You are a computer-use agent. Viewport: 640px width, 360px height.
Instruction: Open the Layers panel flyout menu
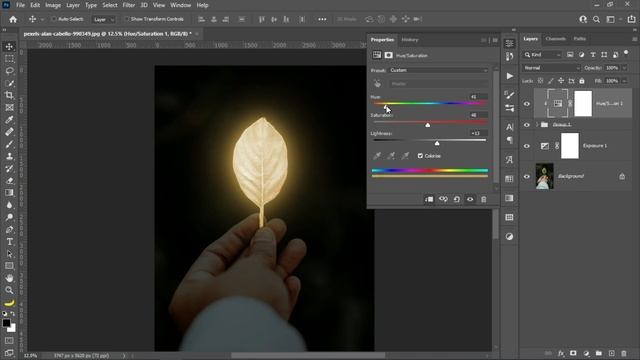pyautogui.click(x=635, y=39)
